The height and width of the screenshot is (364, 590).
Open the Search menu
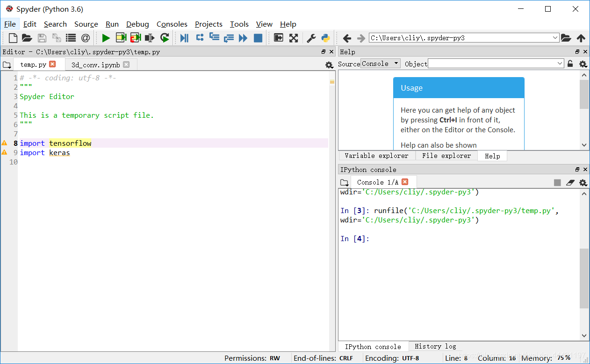pyautogui.click(x=55, y=24)
